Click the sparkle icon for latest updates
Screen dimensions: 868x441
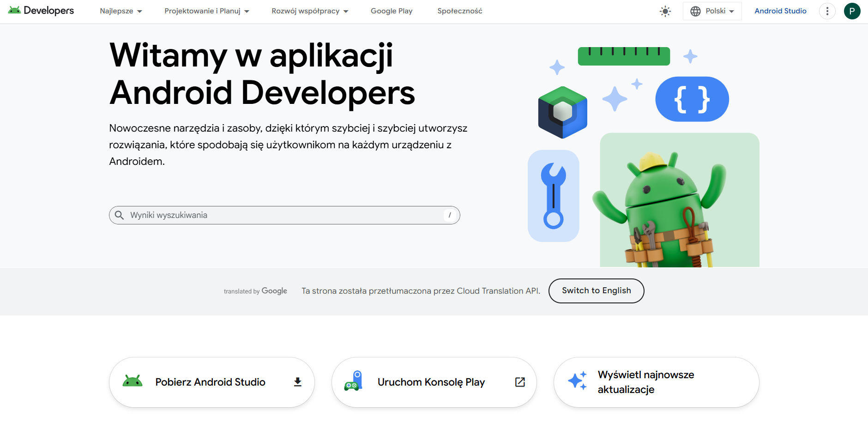(x=577, y=381)
